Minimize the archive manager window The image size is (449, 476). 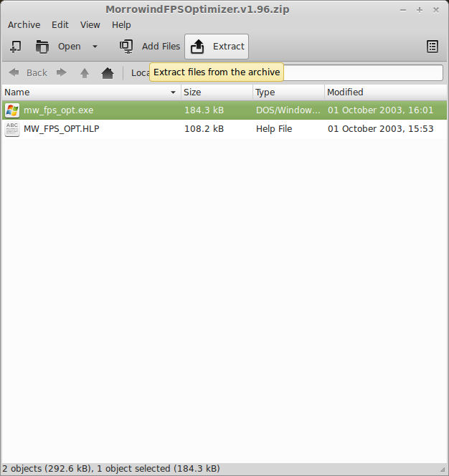tap(403, 10)
